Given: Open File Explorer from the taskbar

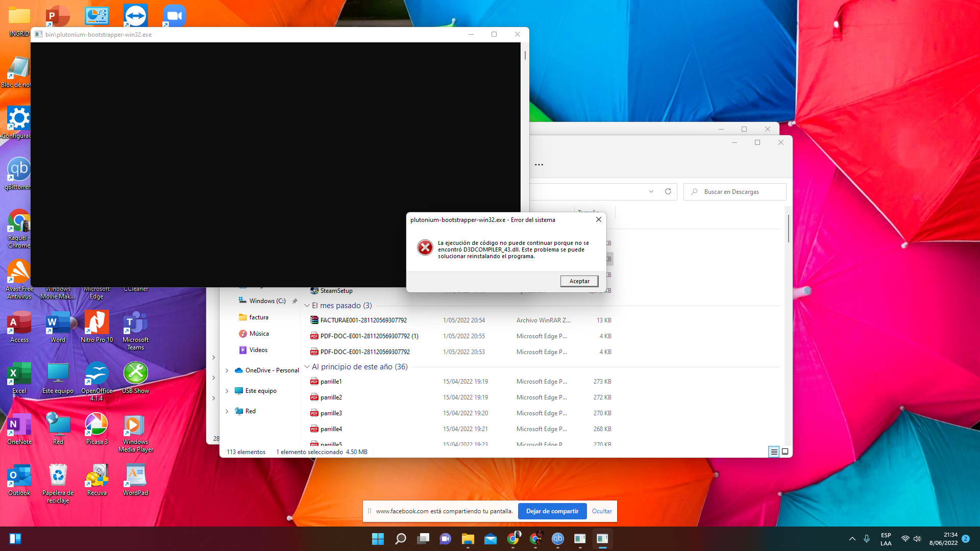Looking at the screenshot, I should coord(468,539).
